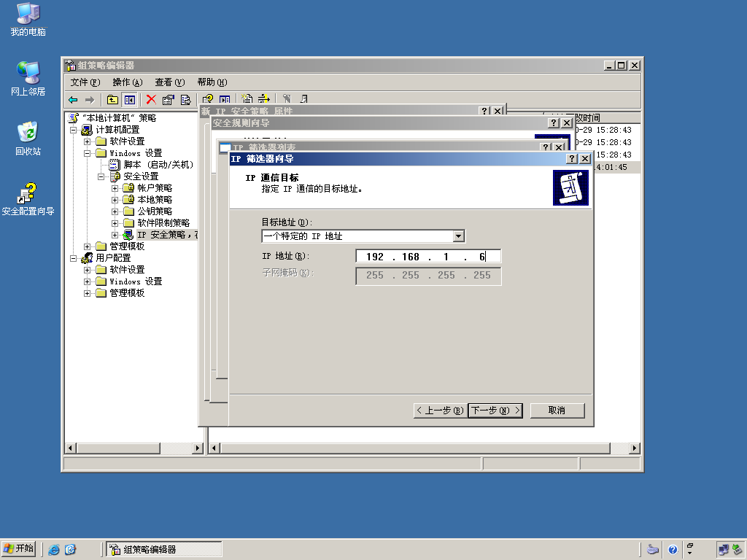747x560 pixels.
Task: Click the Show/Hide action pane icon
Action: pos(225,99)
